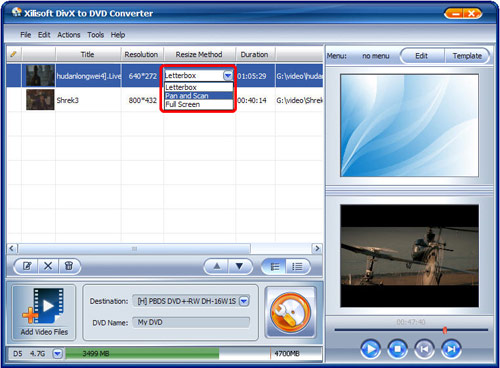Click the scroll left arrow
500x368 pixels.
click(12, 249)
